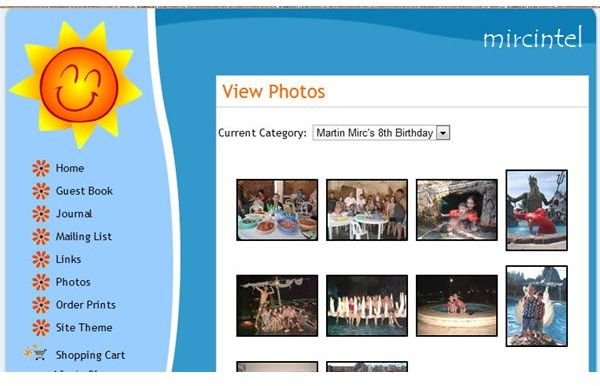Click the flower icon beside Mailing List
This screenshot has height=386, width=600.
[41, 236]
